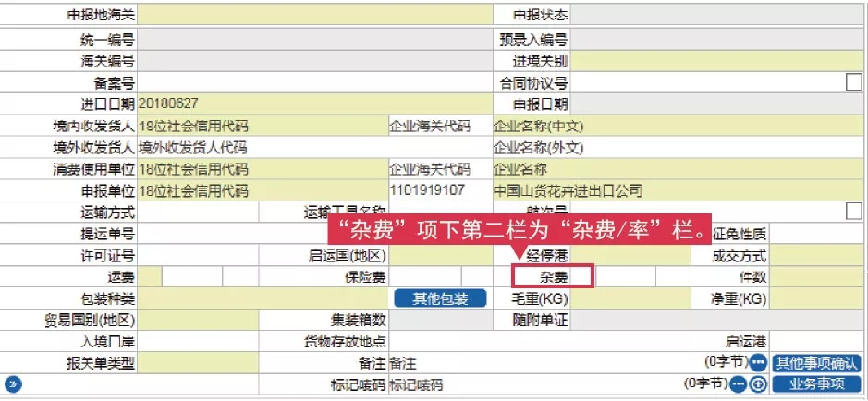Click the 申报单位 label
The width and height of the screenshot is (868, 401).
(x=107, y=191)
